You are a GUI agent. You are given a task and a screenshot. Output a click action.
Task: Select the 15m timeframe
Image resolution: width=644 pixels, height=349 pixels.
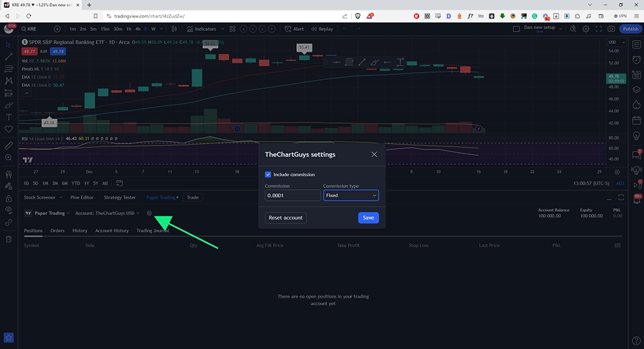(105, 29)
